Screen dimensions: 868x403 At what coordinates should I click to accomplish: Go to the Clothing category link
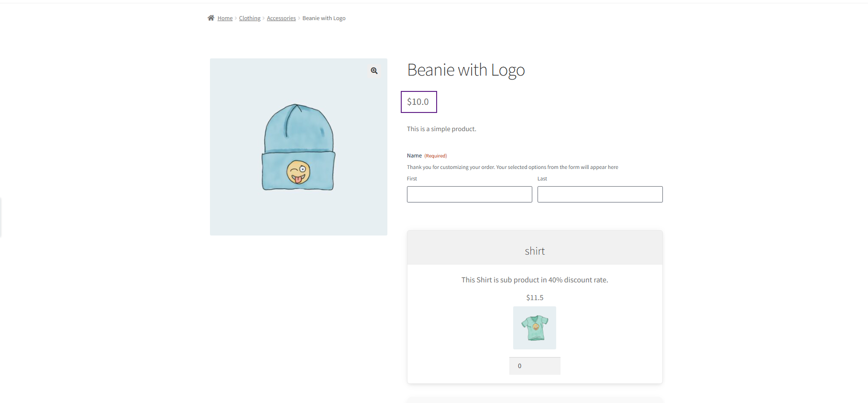tap(250, 18)
